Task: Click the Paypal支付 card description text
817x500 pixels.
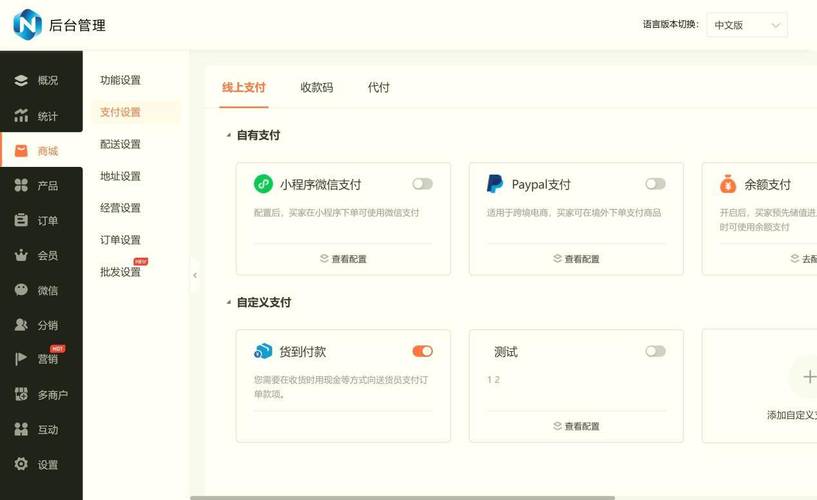Action: [x=574, y=212]
